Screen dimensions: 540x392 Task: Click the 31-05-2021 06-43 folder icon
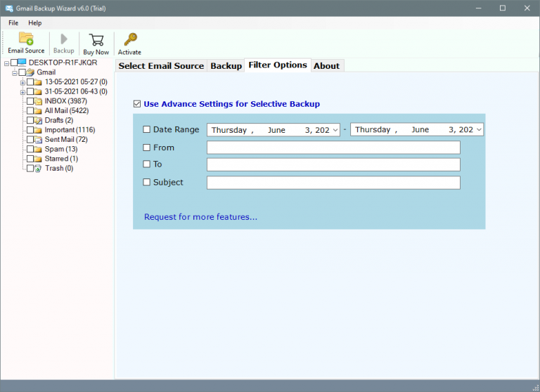[x=38, y=91]
